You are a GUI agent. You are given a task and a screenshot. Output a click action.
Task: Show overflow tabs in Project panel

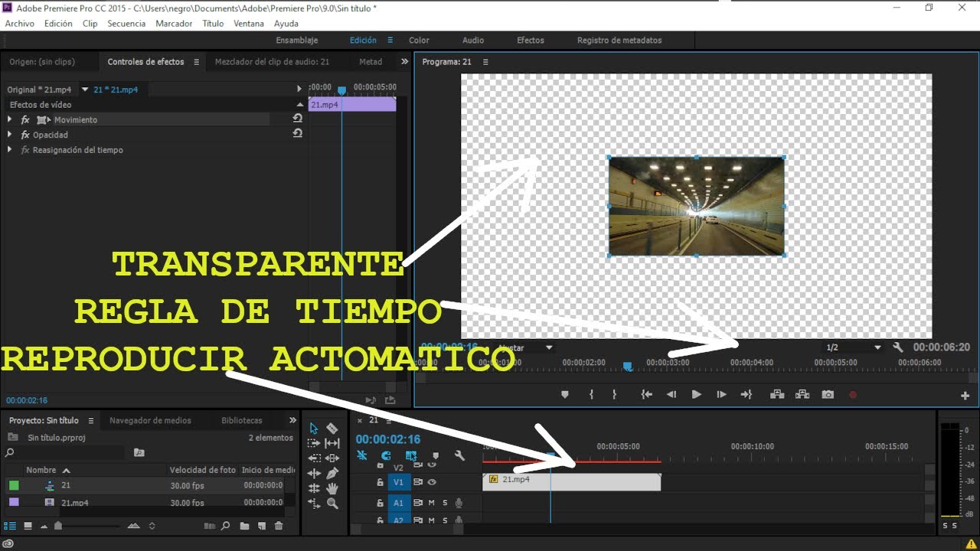coord(292,420)
